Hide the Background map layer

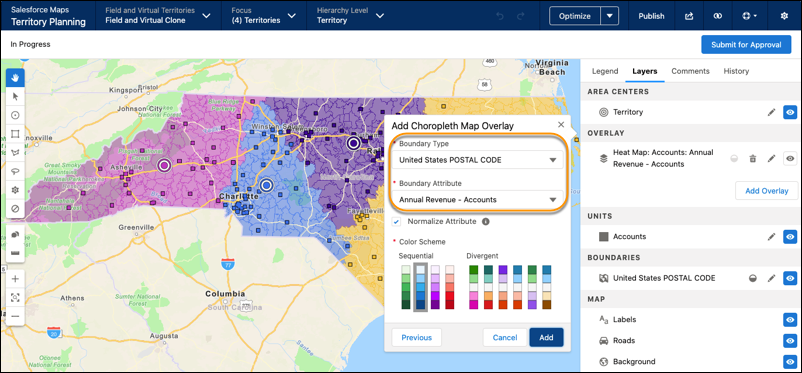(x=791, y=362)
